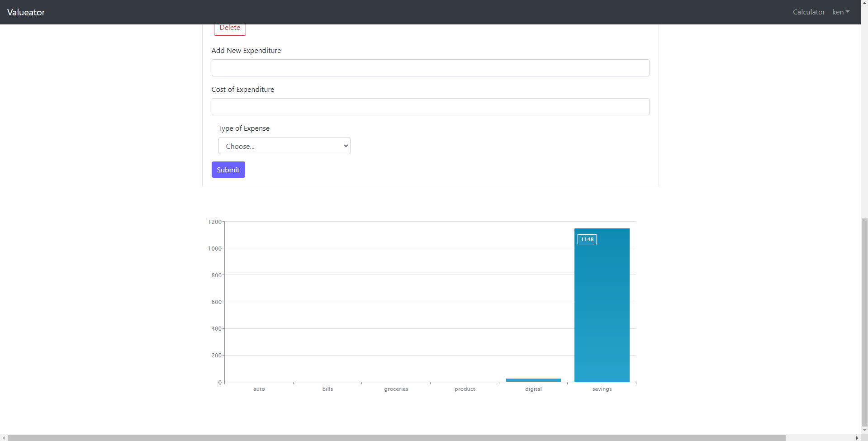The height and width of the screenshot is (441, 868).
Task: Click the 1200 y-axis value
Action: click(215, 222)
